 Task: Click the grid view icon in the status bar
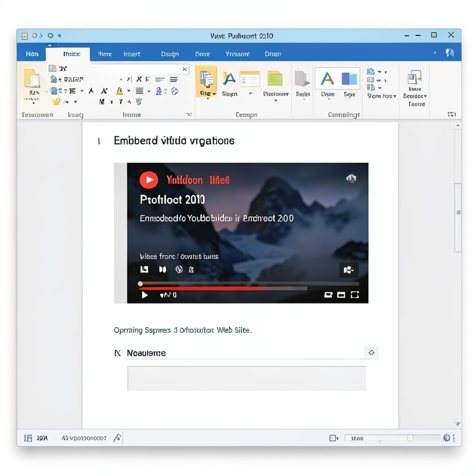pos(28,438)
